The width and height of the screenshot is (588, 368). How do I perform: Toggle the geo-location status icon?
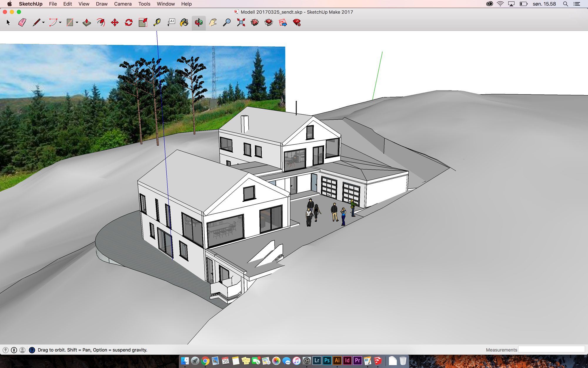point(6,350)
